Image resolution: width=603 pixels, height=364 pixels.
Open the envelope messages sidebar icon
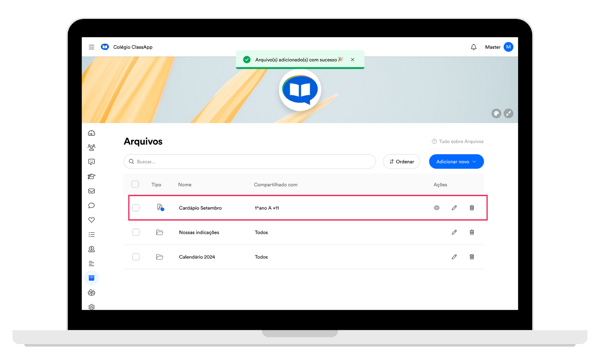[91, 191]
